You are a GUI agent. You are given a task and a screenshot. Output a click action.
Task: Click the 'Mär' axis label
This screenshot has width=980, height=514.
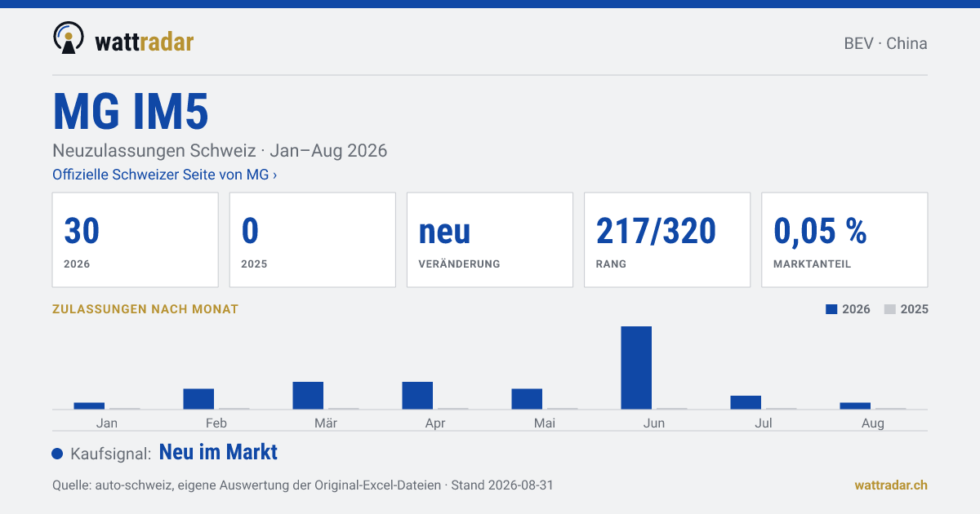(x=326, y=423)
